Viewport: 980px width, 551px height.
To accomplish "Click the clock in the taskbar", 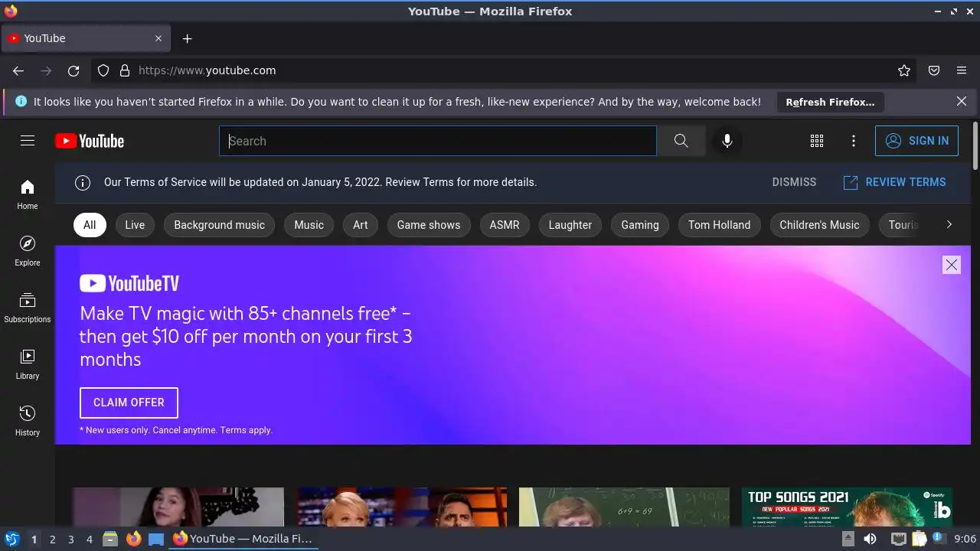I will pyautogui.click(x=965, y=540).
